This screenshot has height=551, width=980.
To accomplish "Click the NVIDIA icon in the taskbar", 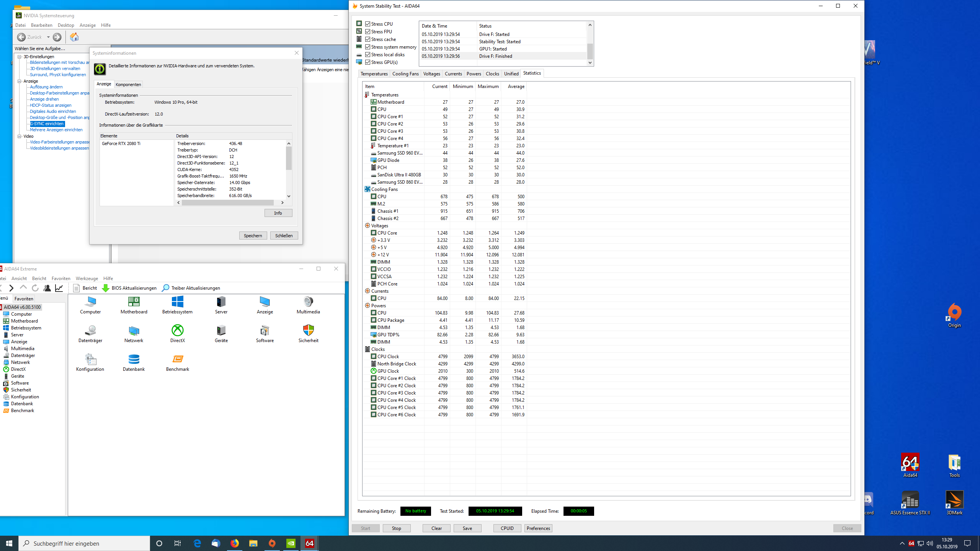I will (291, 543).
